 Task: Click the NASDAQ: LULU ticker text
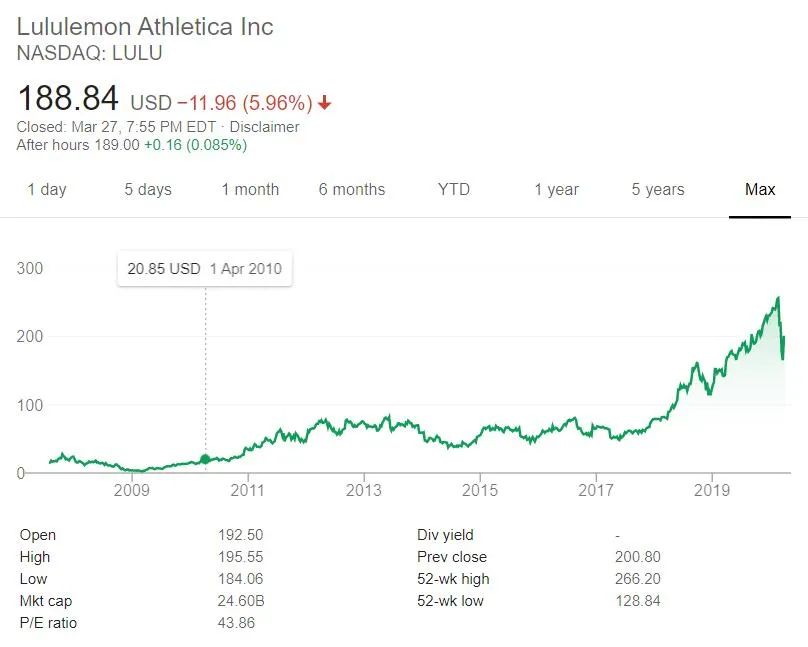click(90, 53)
